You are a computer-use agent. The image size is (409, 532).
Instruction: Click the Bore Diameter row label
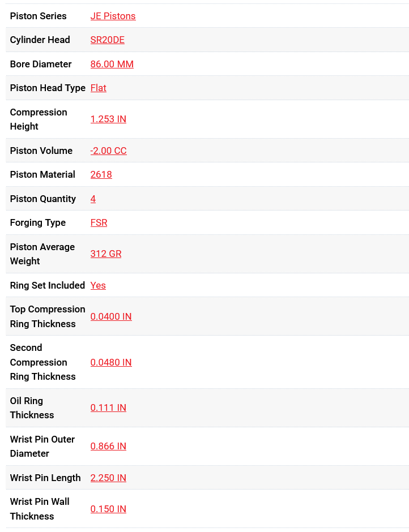[41, 64]
